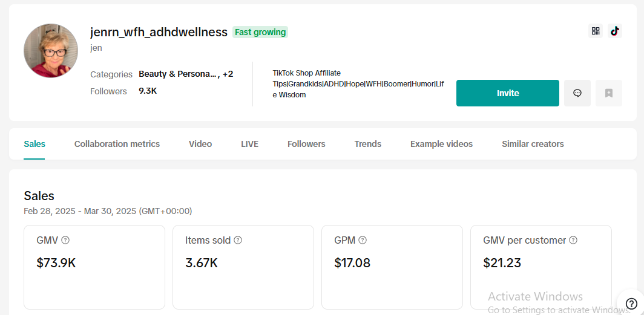Bookmark this creator with the save icon
Screen dimensions: 644x315
[609, 93]
